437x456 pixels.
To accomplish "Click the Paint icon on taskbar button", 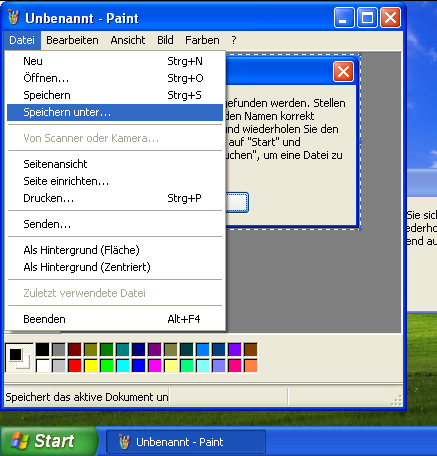I will [x=124, y=442].
